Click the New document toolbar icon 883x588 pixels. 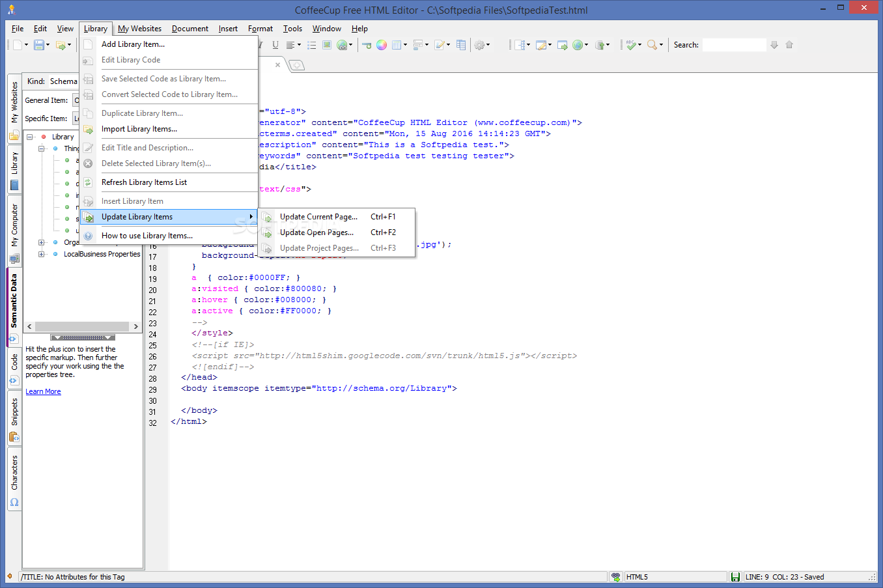click(x=18, y=45)
